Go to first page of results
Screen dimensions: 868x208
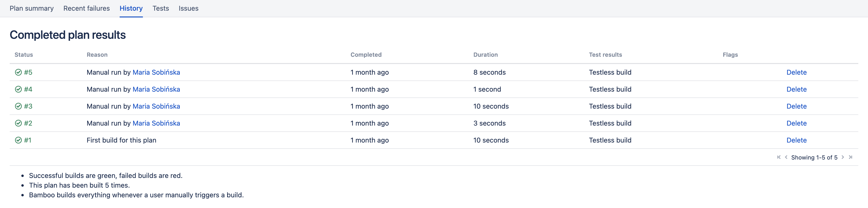[x=779, y=157]
